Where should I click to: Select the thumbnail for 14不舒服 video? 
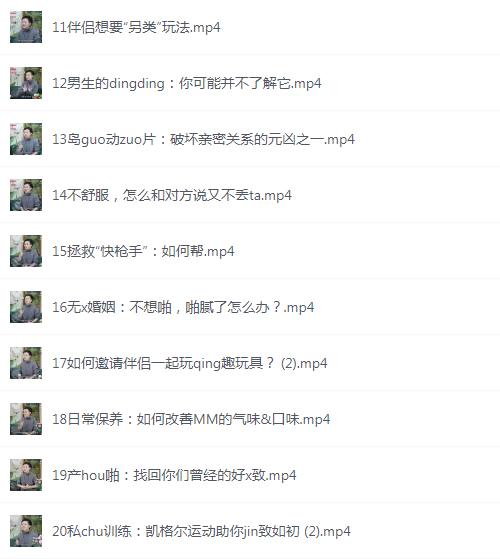pos(26,195)
